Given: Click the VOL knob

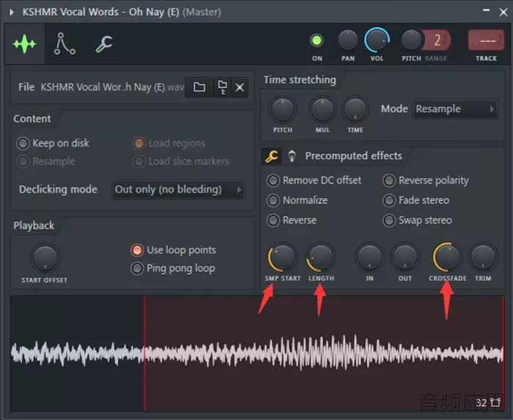Looking at the screenshot, I should pyautogui.click(x=377, y=40).
